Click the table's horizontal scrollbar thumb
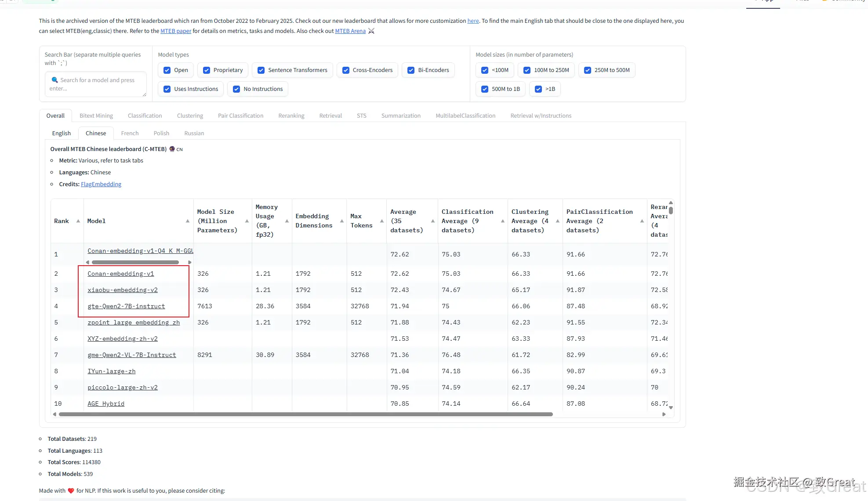Viewport: 868px width, 501px height. click(305, 414)
